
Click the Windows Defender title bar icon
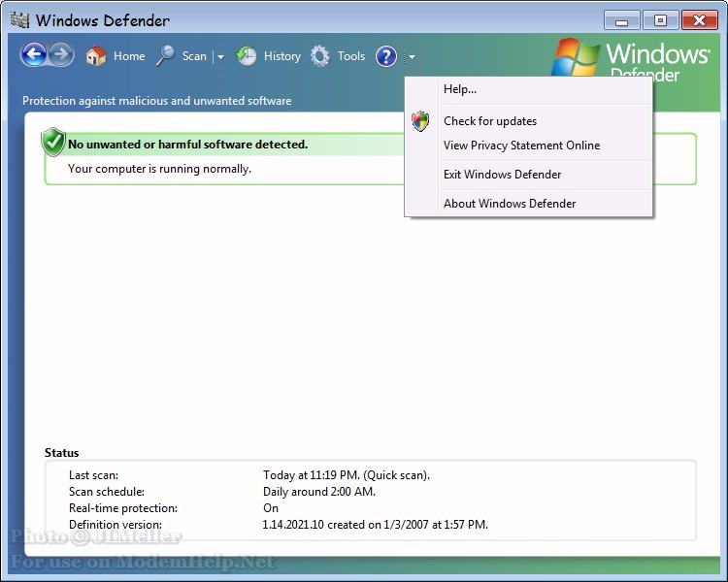click(19, 20)
